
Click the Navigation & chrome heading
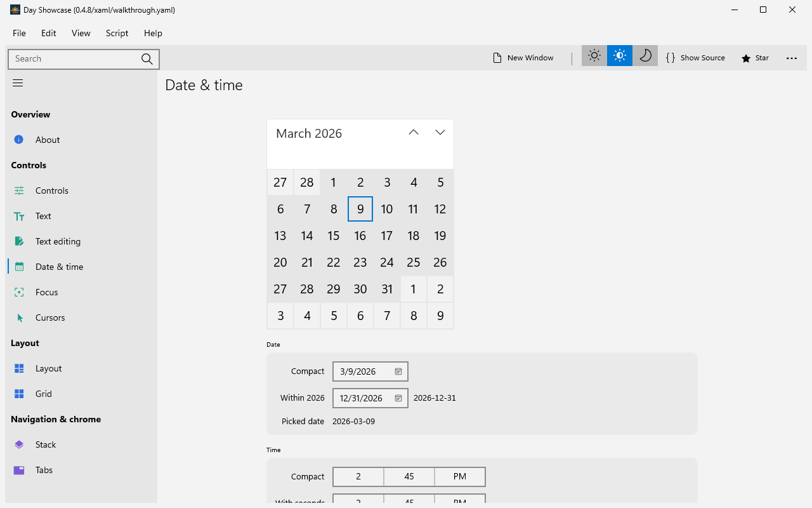(56, 419)
